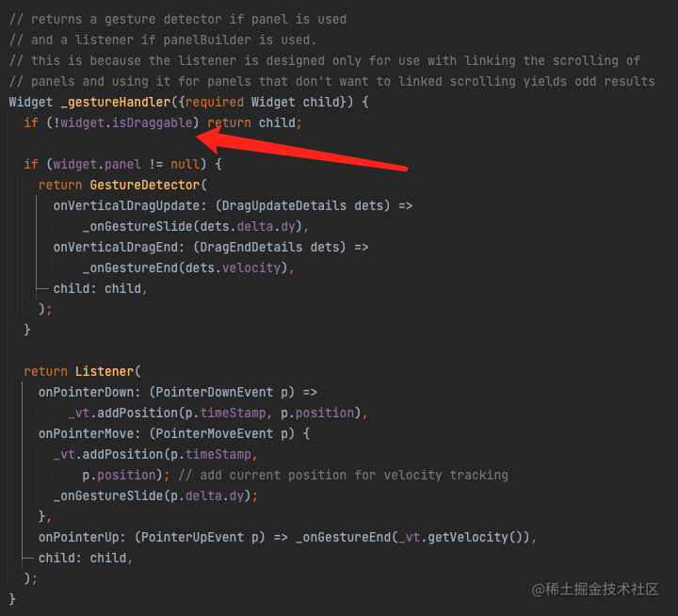Click the onVerticalDragUpdate parameter
Viewport: 678px width, 616px height.
pos(126,206)
